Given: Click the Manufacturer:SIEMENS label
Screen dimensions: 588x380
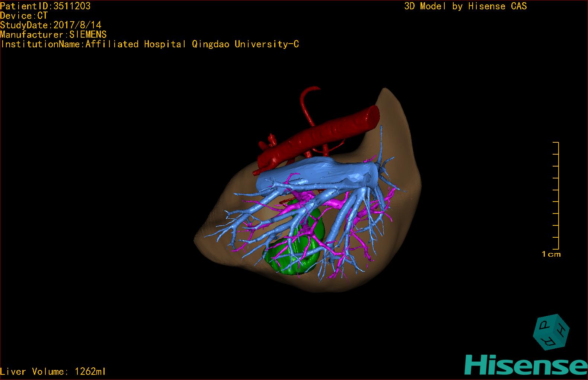Looking at the screenshot, I should click(53, 35).
